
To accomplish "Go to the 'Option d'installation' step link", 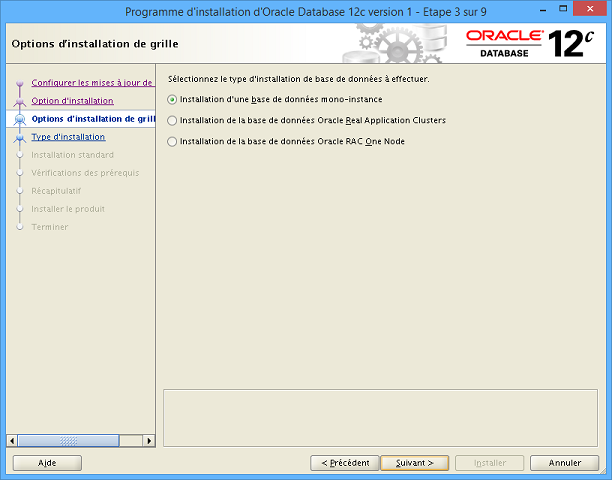I will click(73, 101).
